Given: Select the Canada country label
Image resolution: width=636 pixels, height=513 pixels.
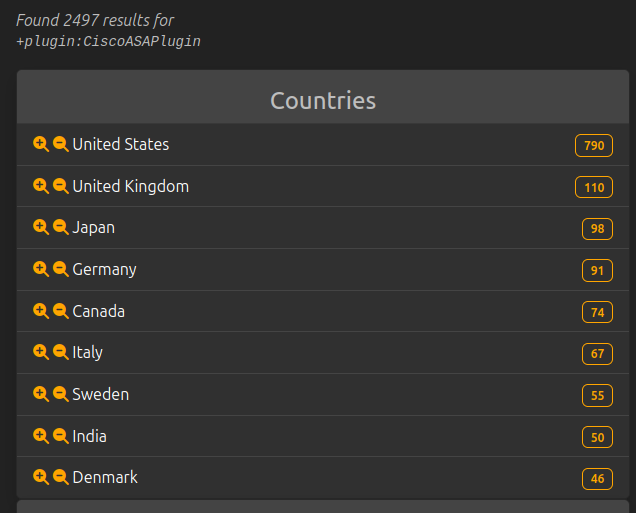Looking at the screenshot, I should tap(99, 311).
